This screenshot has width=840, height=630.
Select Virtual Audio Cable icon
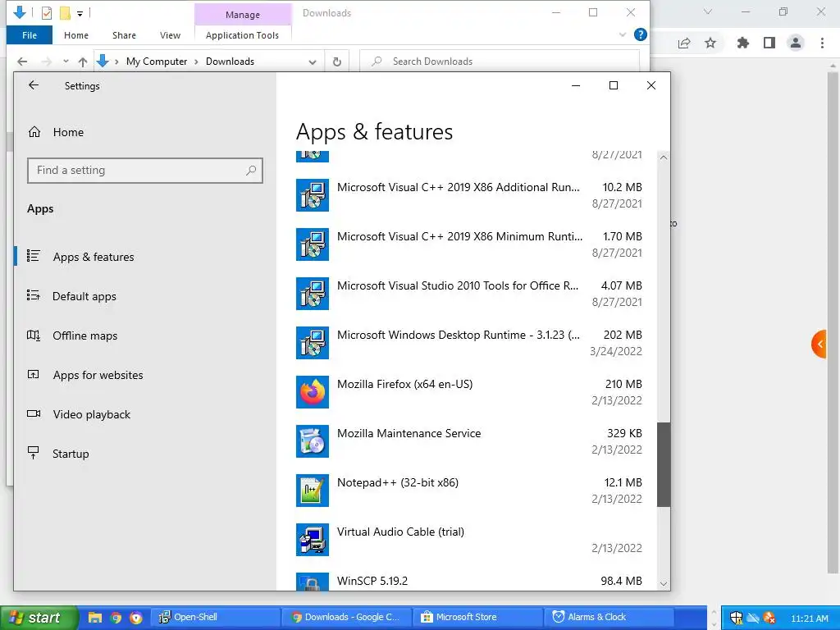313,540
